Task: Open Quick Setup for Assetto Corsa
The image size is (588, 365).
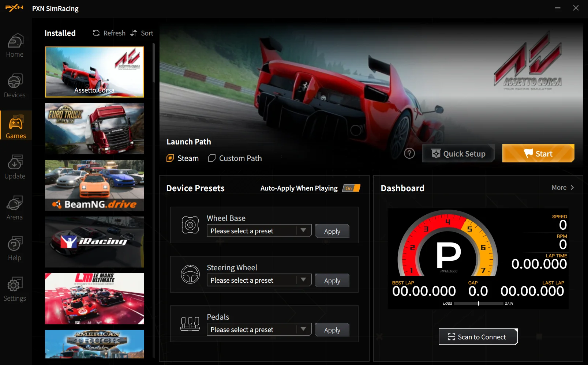Action: click(458, 154)
